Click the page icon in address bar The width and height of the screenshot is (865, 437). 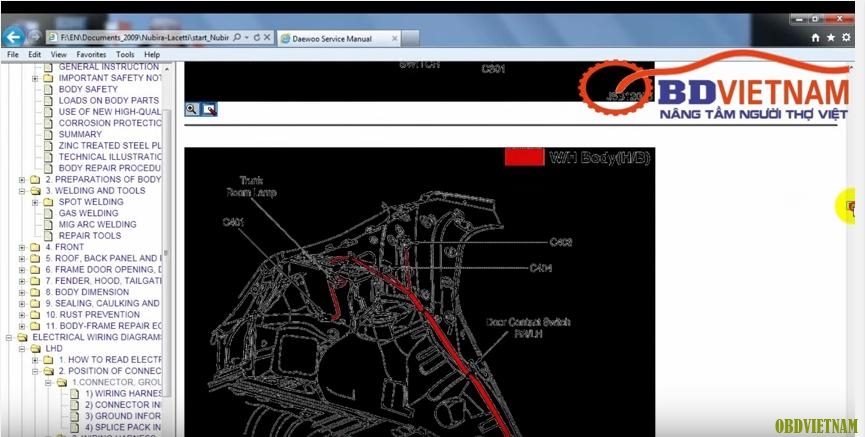coord(52,38)
